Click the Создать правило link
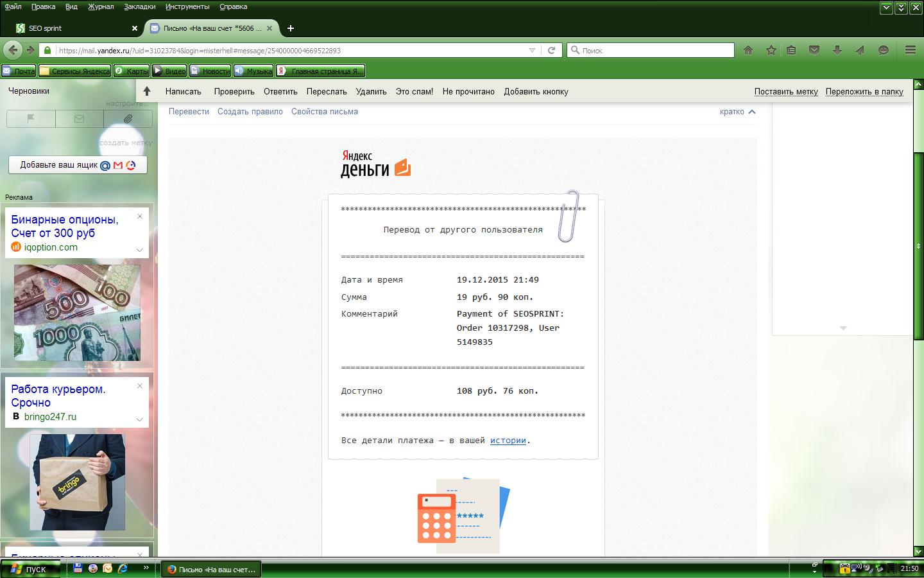The height and width of the screenshot is (578, 924). (x=250, y=111)
